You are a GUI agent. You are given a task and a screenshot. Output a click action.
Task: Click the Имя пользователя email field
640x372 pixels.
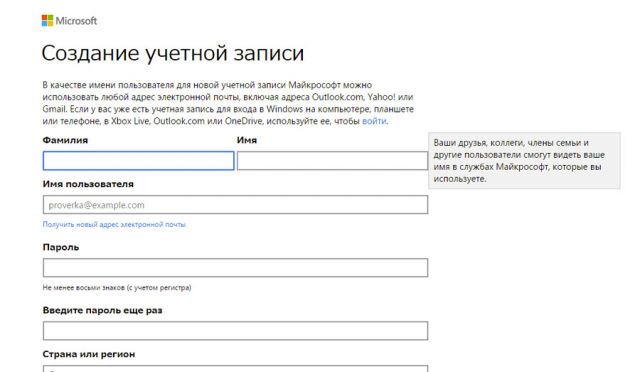pos(236,205)
